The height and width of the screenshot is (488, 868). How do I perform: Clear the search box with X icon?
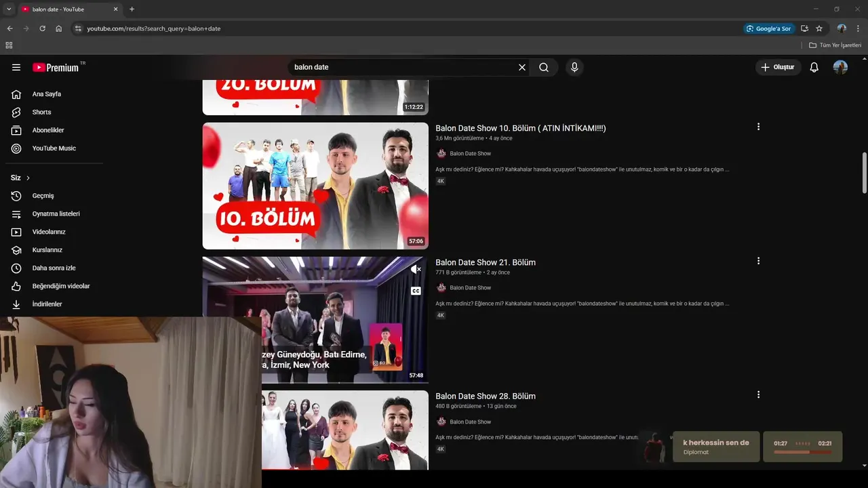[x=522, y=67]
